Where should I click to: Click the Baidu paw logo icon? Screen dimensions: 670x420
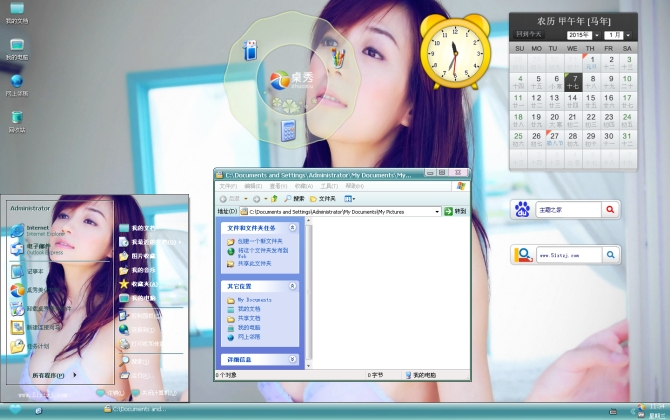[x=522, y=209]
